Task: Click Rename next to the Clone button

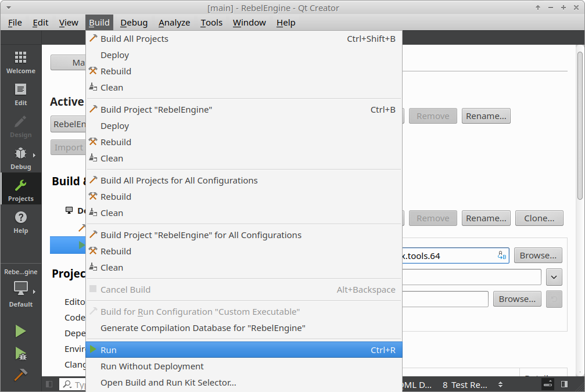Action: click(x=486, y=218)
